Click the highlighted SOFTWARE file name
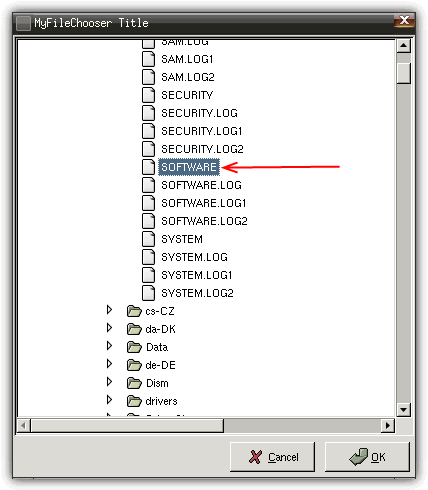This screenshot has width=428, height=490. (x=189, y=167)
